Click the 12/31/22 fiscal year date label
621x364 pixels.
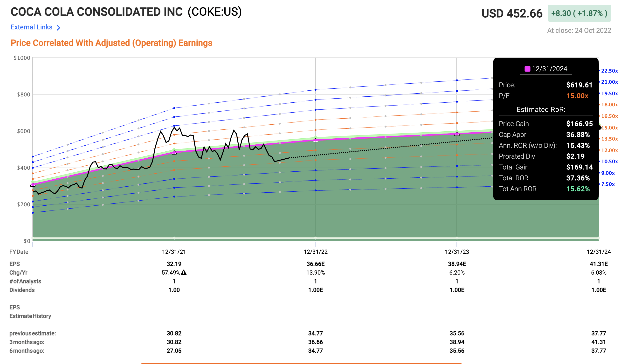pyautogui.click(x=315, y=252)
